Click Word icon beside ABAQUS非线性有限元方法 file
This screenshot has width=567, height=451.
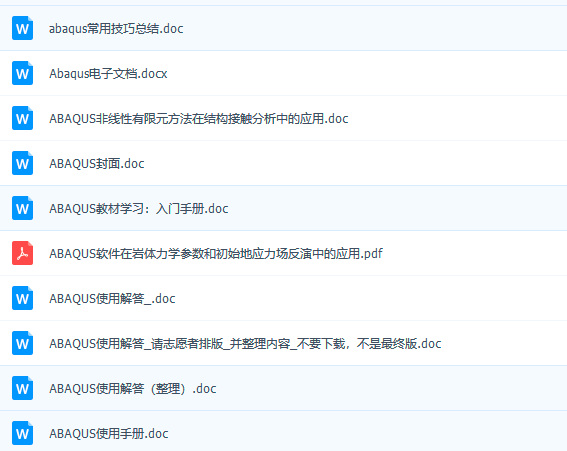[22, 118]
